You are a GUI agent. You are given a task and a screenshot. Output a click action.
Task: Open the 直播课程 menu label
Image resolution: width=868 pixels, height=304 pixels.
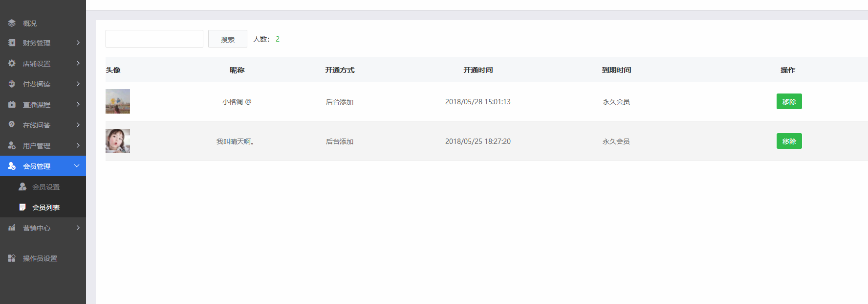pos(37,105)
